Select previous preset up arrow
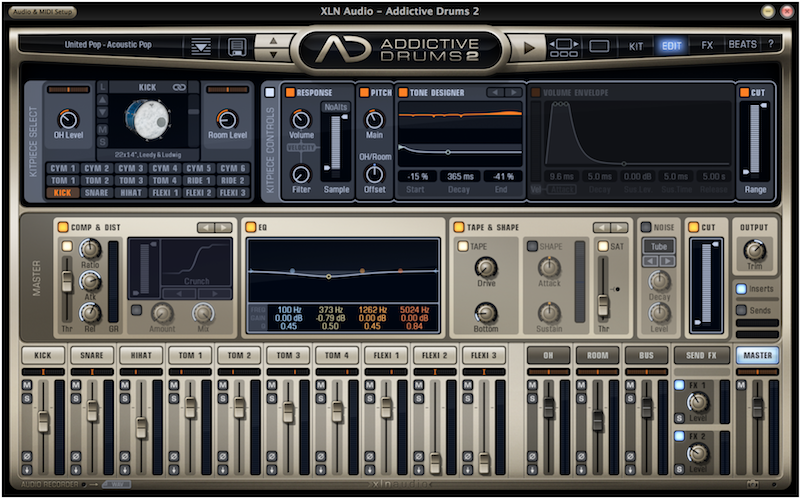This screenshot has width=800, height=499. (273, 41)
